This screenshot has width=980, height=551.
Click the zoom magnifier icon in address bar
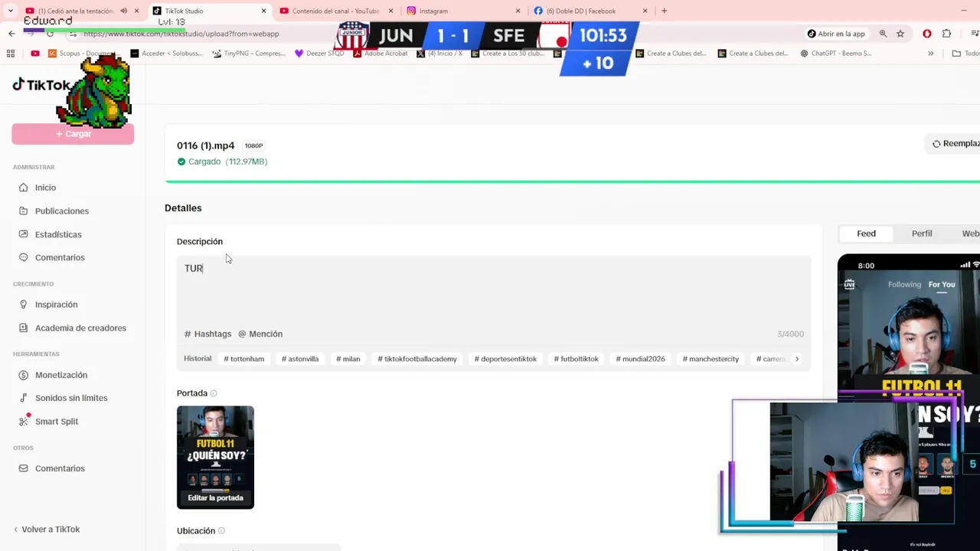883,34
